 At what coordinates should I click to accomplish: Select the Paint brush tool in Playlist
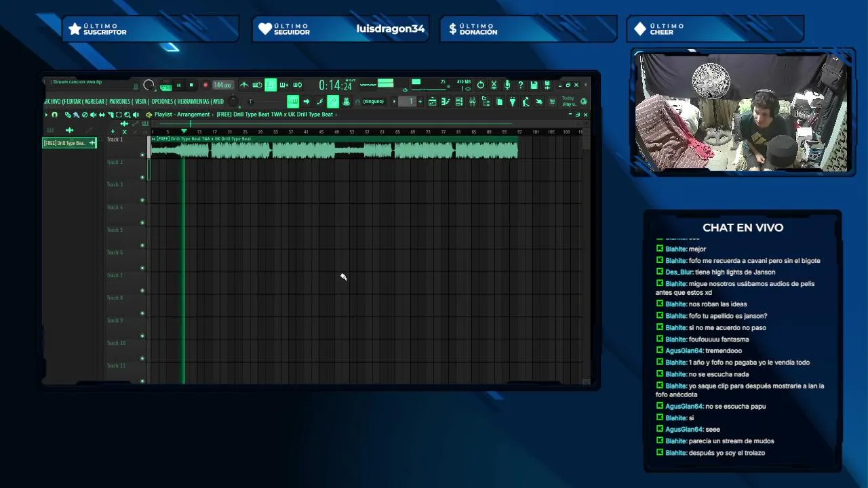pos(76,115)
